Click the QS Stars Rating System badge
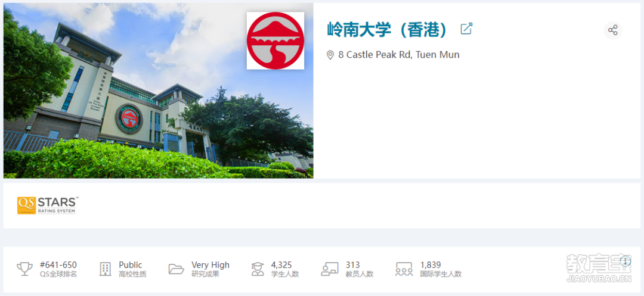Image resolution: width=644 pixels, height=296 pixels. pyautogui.click(x=48, y=205)
